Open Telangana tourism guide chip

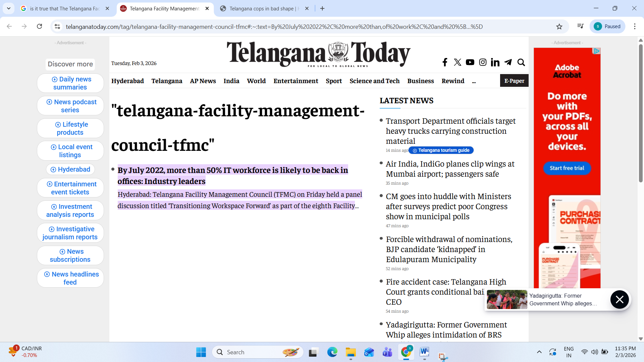441,150
